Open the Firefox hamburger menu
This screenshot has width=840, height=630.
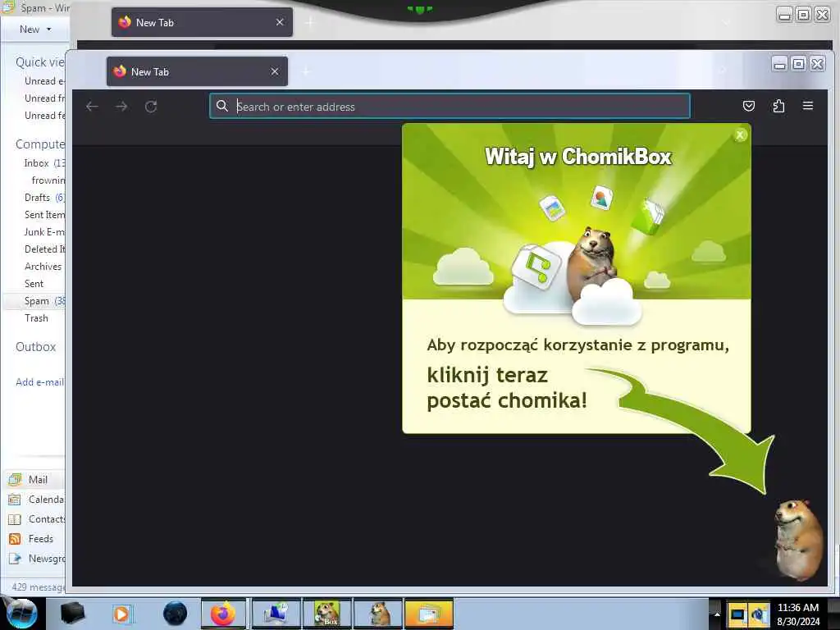point(808,106)
